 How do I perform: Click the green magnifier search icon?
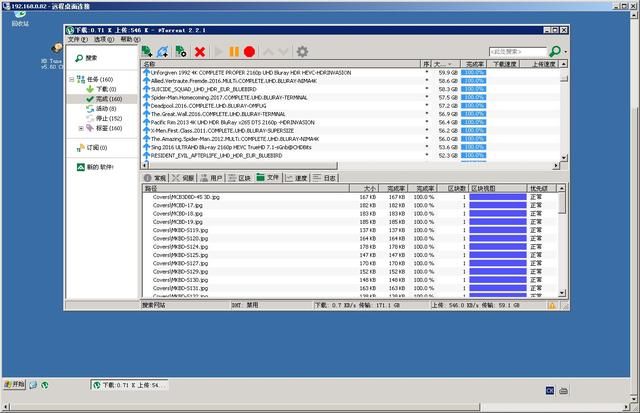[x=555, y=51]
